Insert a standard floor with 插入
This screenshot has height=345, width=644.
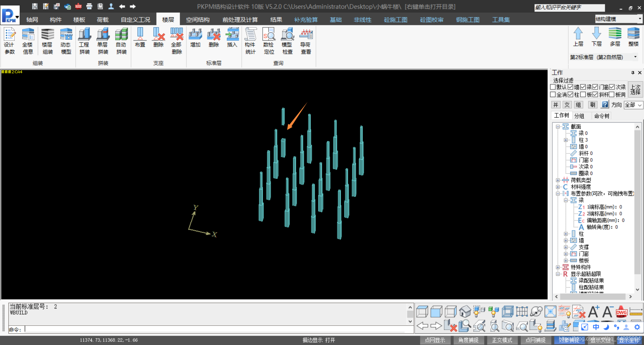coord(232,38)
